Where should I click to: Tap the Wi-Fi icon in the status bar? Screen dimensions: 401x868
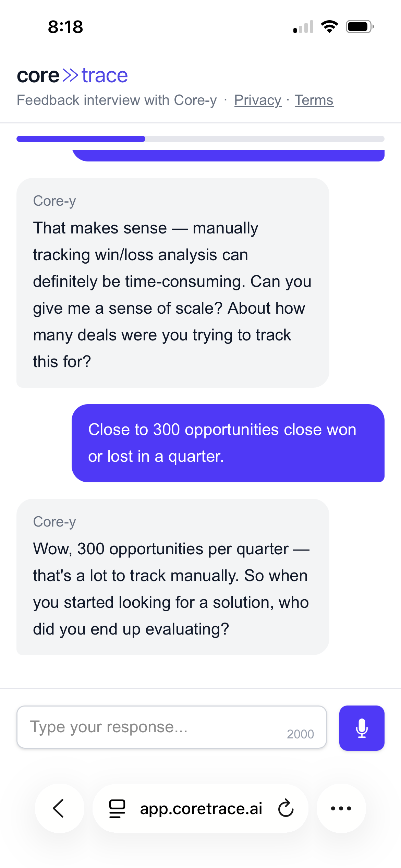coord(329,27)
